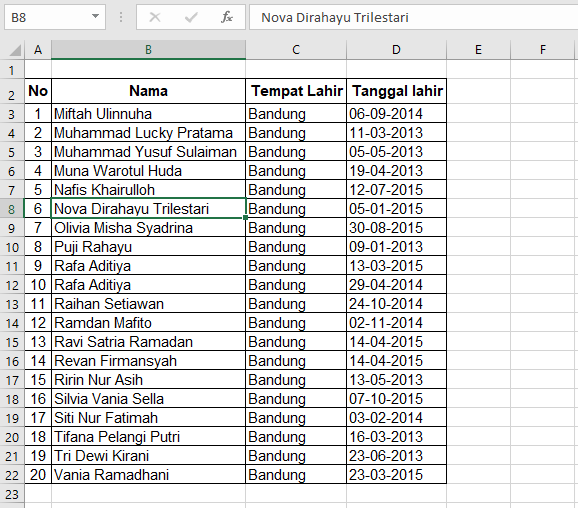Click the 'Nama' header cell

click(x=148, y=91)
